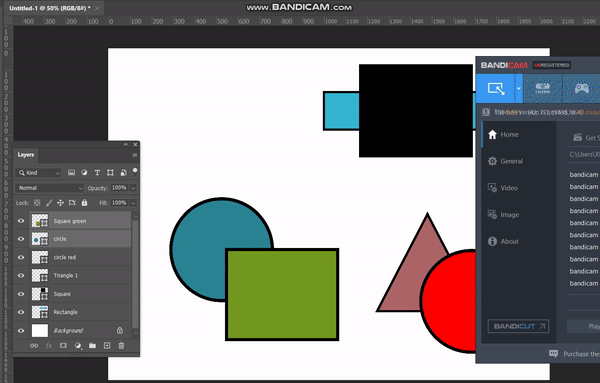Hide the Square green layer

click(x=21, y=221)
